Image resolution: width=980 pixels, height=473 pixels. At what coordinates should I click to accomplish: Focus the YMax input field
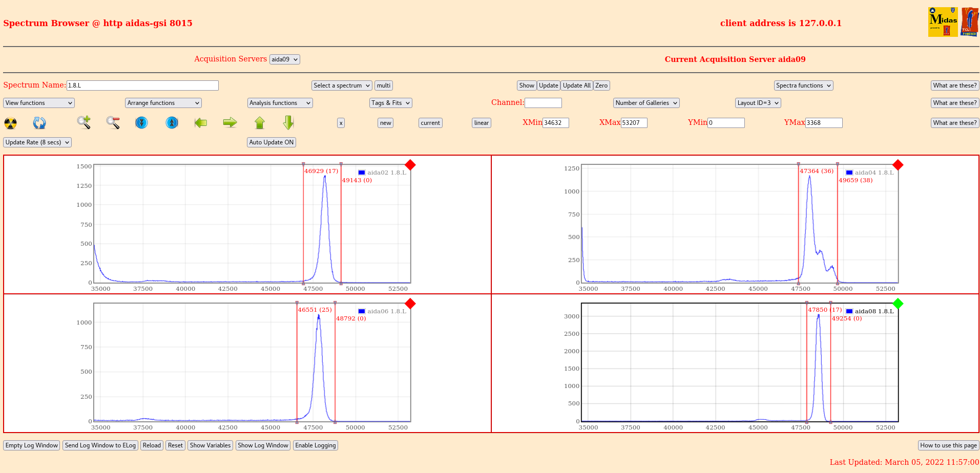point(824,123)
